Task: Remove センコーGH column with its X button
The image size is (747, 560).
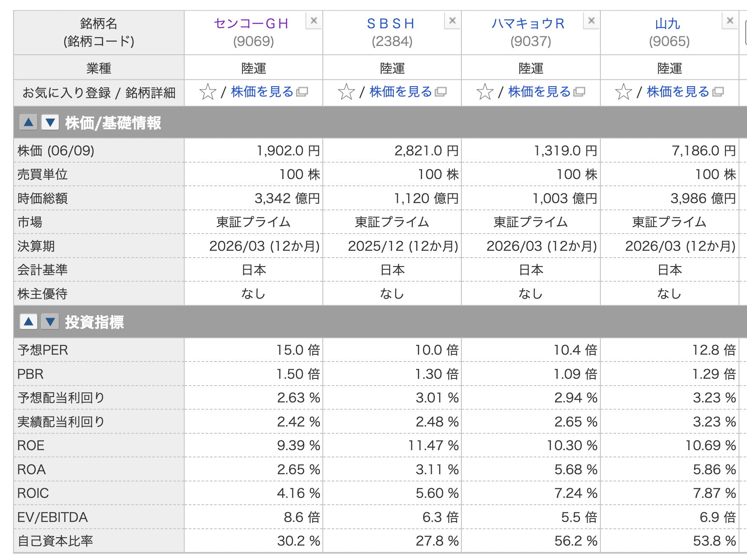Action: [x=314, y=21]
